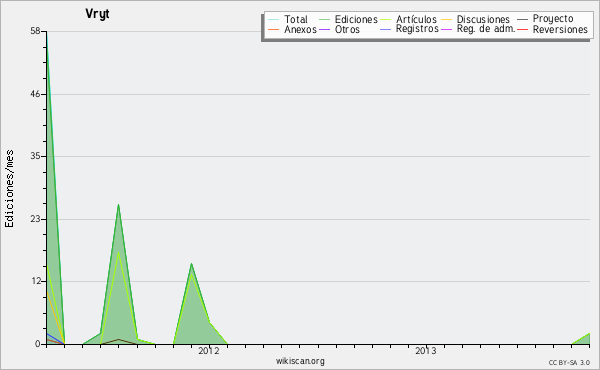
Task: Click the y-axis value "12"
Action: (x=35, y=282)
